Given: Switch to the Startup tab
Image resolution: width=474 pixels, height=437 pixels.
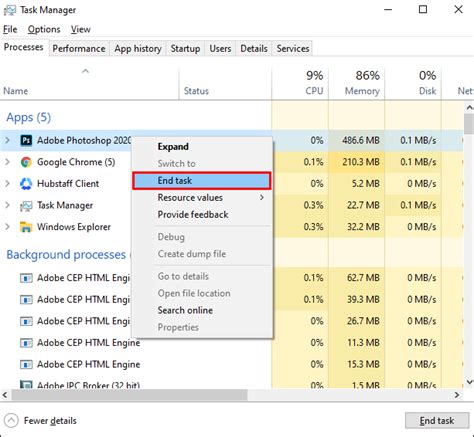Looking at the screenshot, I should pos(185,49).
